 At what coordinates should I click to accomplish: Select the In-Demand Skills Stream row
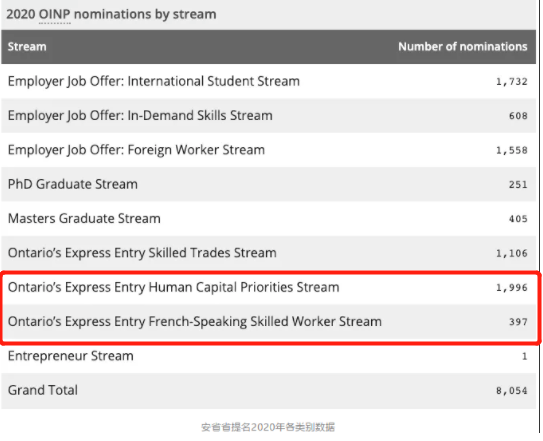tap(268, 116)
